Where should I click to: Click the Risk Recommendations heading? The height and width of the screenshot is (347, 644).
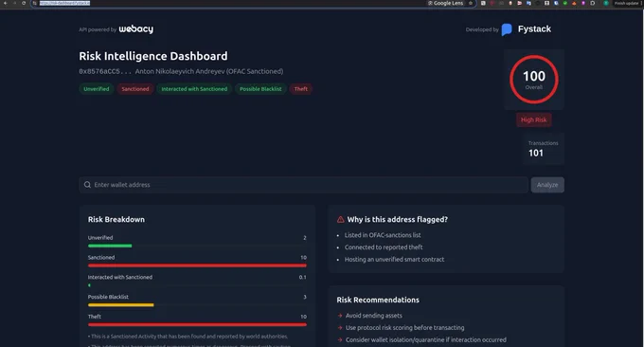[378, 301]
